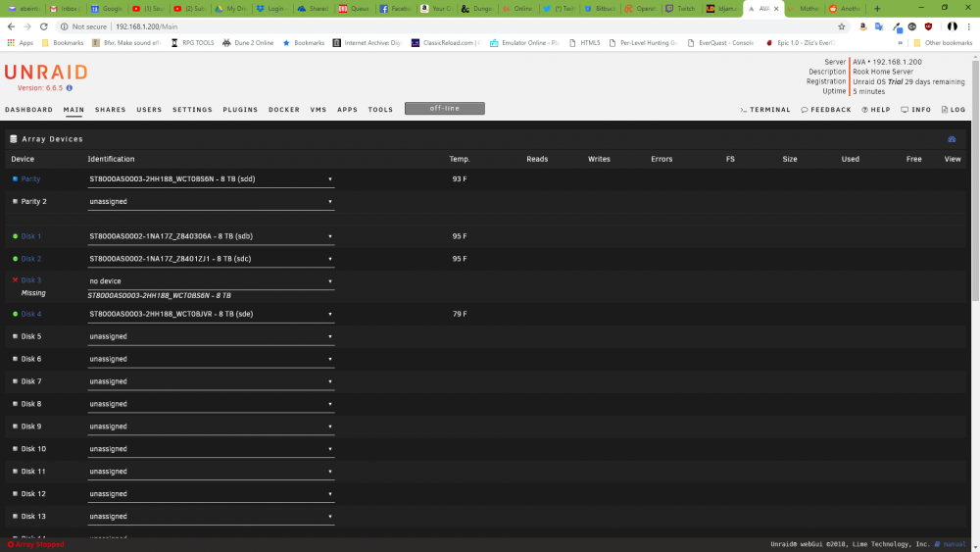Viewport: 980px width, 552px height.
Task: Open the Disk 2 device dropdown
Action: coord(212,259)
